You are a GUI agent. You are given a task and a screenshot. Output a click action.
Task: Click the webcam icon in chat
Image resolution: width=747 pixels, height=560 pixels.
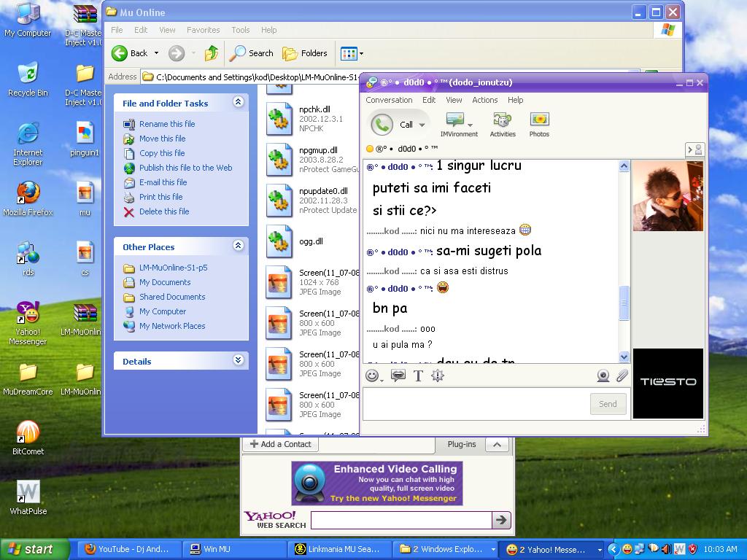click(x=603, y=376)
